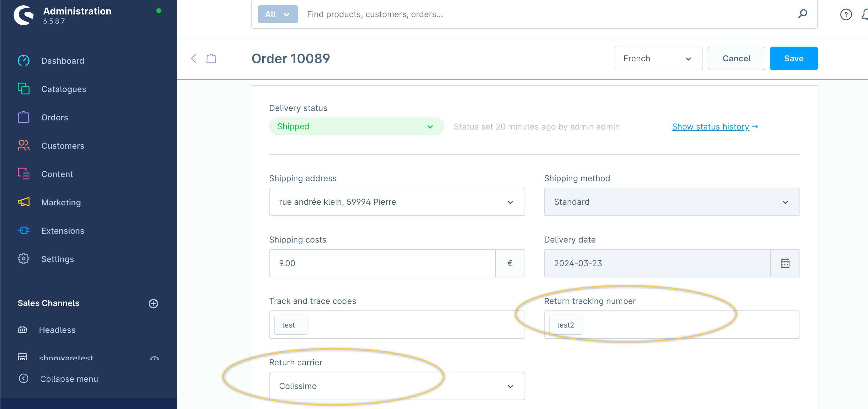Viewport: 868px width, 409px height.
Task: Click the Shopware logo icon
Action: [24, 15]
